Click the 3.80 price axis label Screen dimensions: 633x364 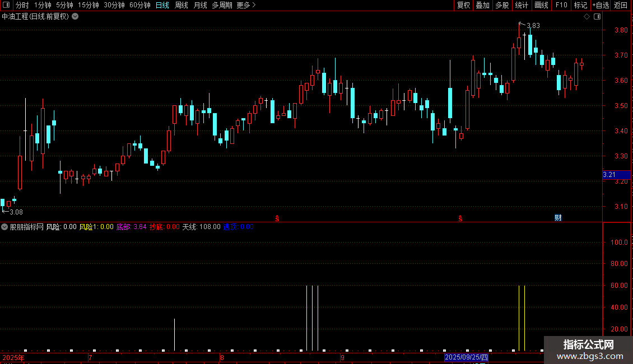pyautogui.click(x=621, y=30)
